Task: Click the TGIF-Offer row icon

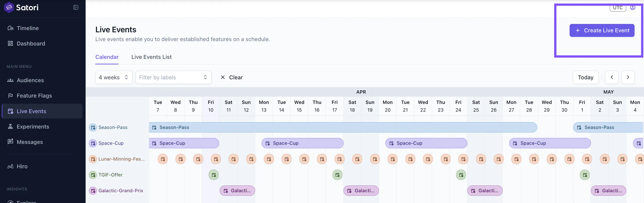Action: click(x=93, y=175)
